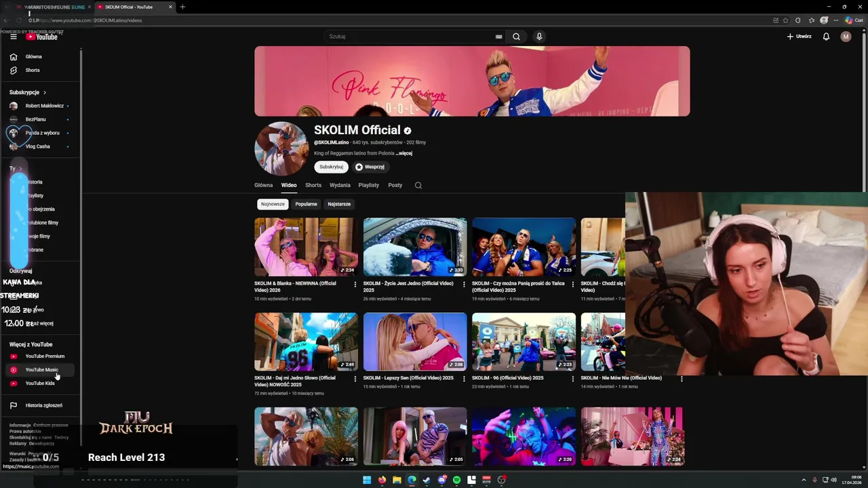Switch to the Shorts channel tab
The image size is (868, 488).
[313, 185]
